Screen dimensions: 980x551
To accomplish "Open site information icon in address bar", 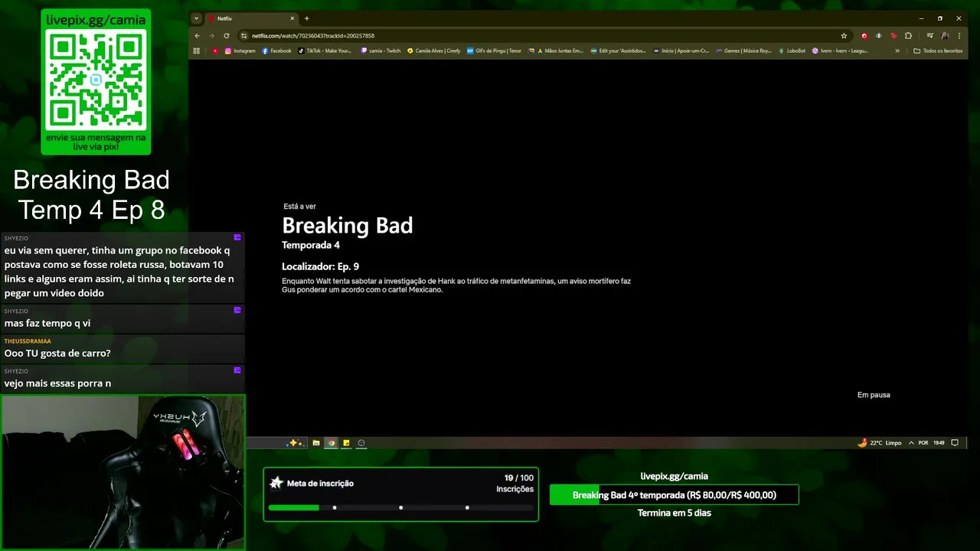I will tap(243, 36).
